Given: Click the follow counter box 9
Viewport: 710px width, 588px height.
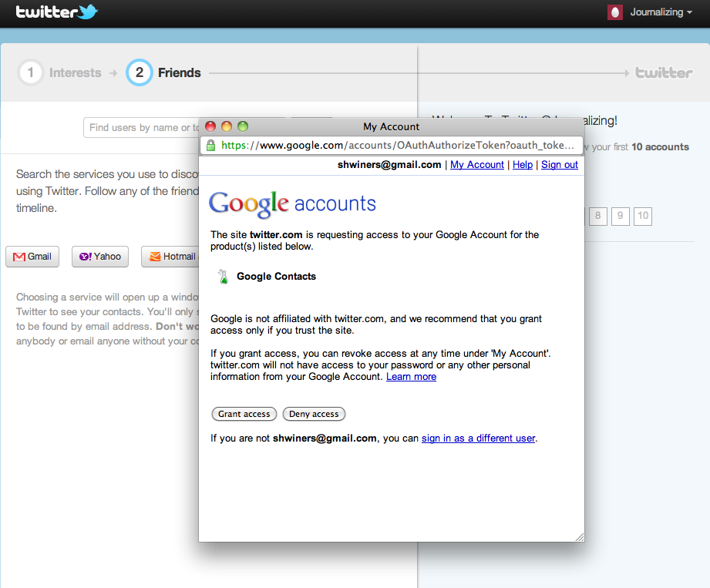Looking at the screenshot, I should (x=621, y=216).
